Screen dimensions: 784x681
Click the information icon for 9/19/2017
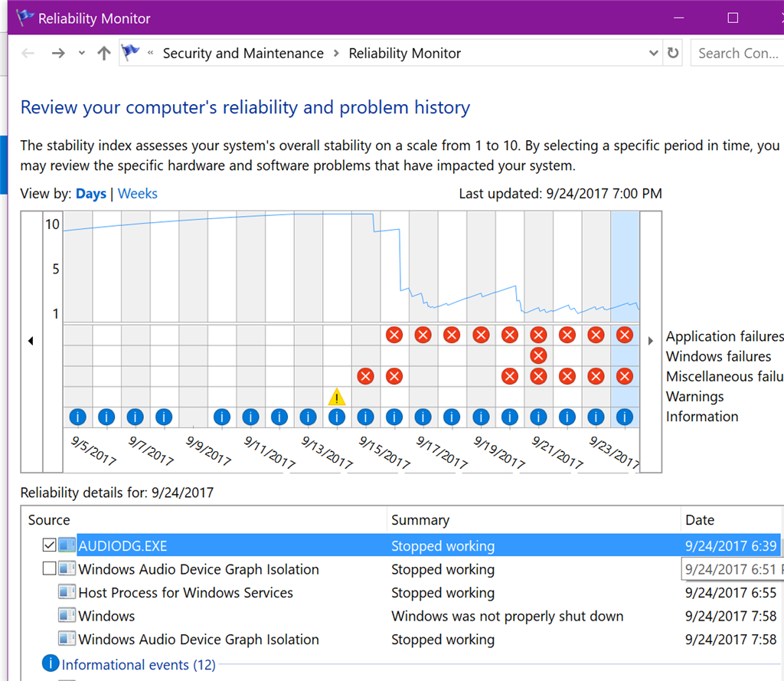[481, 417]
